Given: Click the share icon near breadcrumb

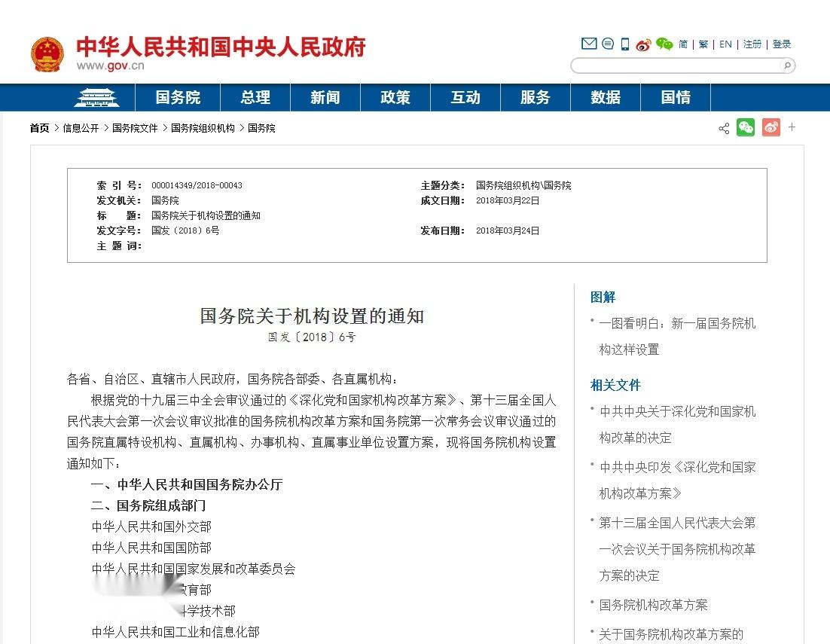Looking at the screenshot, I should pyautogui.click(x=724, y=128).
